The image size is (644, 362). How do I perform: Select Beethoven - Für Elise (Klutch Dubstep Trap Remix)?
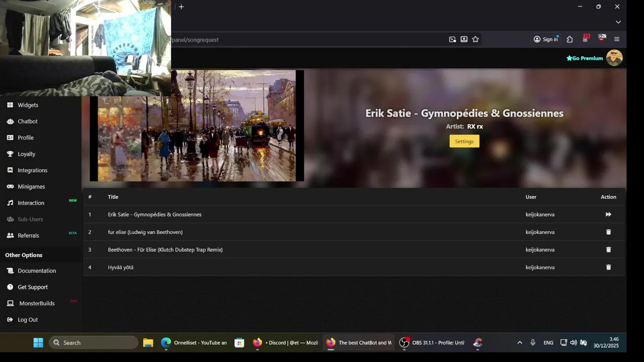(165, 250)
